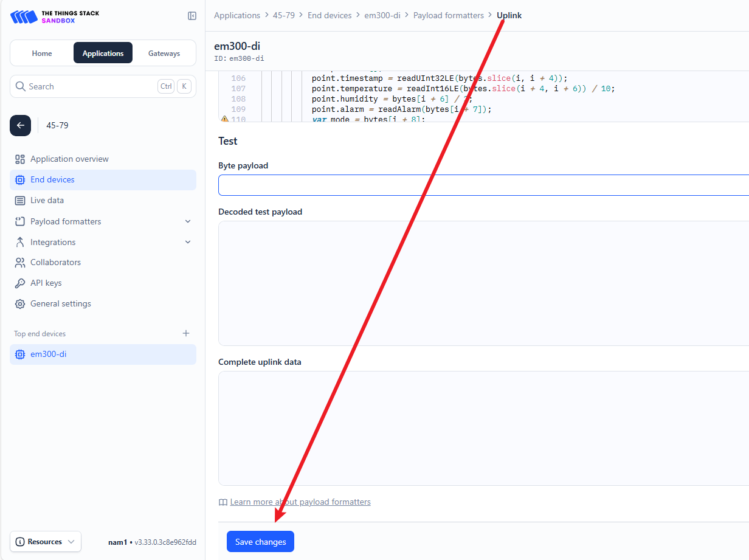The height and width of the screenshot is (560, 749).
Task: Click the Save changes button
Action: coord(260,542)
